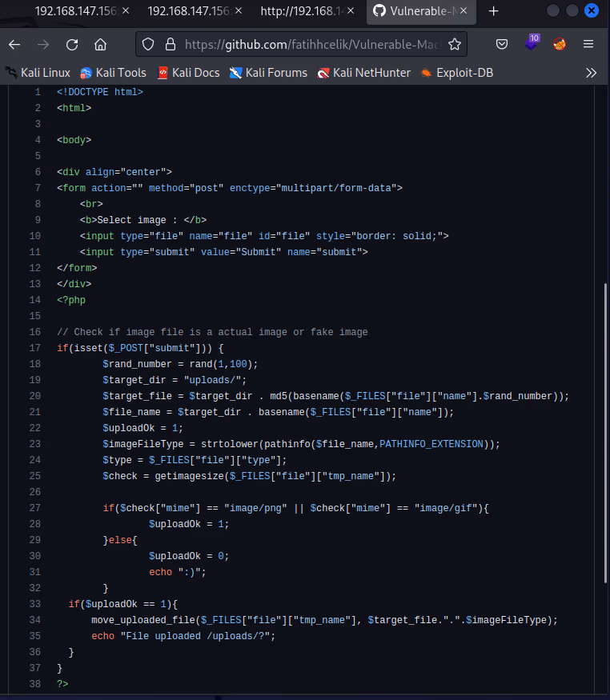
Task: Click the isset $_POST submit line
Action: click(140, 348)
